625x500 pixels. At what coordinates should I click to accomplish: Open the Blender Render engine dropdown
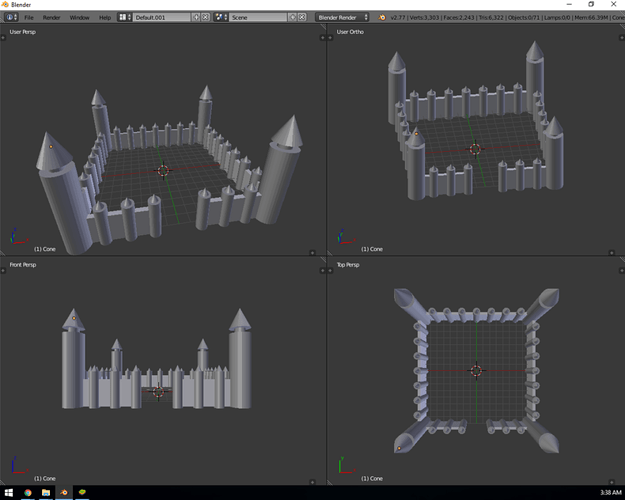tap(342, 17)
